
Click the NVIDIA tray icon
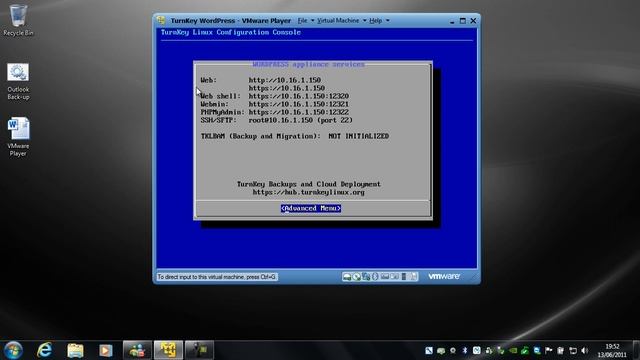(513, 350)
